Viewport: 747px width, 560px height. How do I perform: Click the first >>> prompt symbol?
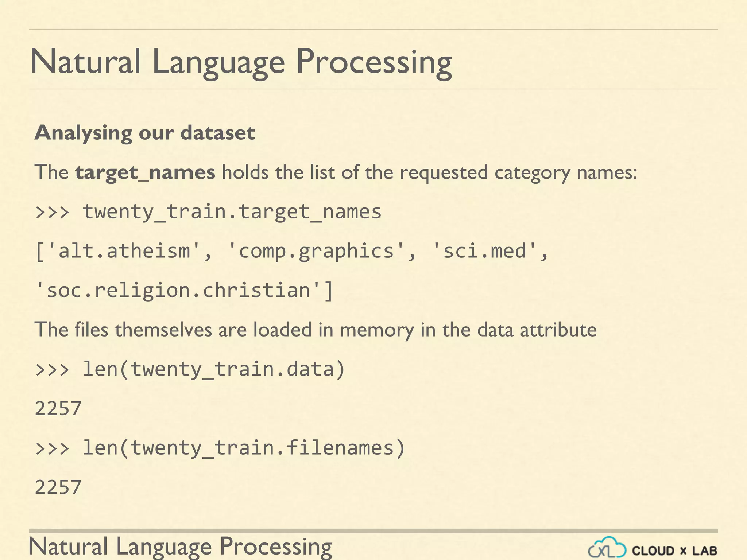click(x=52, y=212)
